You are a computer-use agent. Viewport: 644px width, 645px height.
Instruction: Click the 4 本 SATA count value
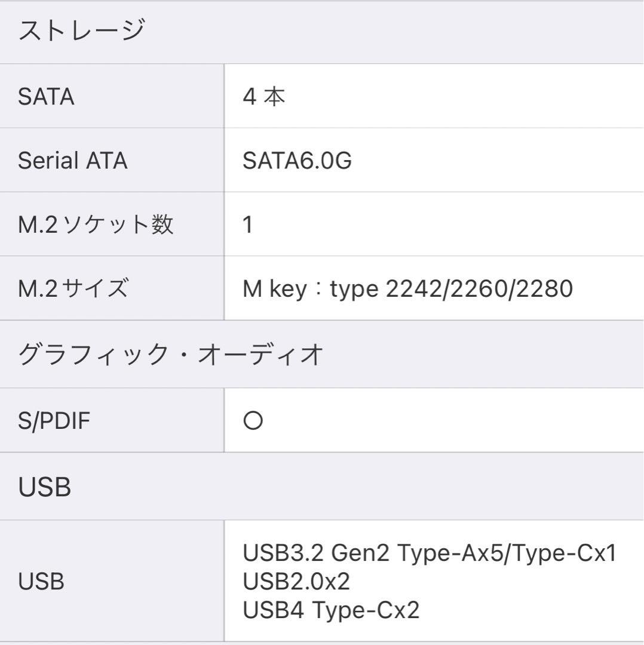pos(264,97)
